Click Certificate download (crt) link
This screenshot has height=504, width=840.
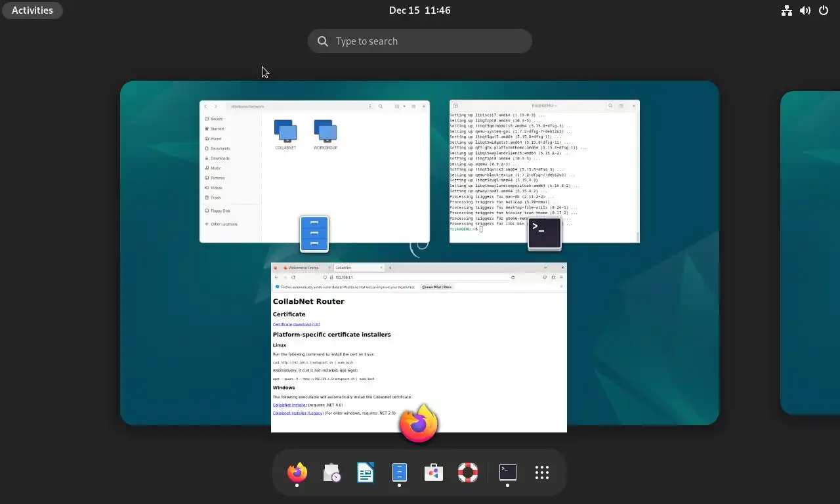pos(297,324)
